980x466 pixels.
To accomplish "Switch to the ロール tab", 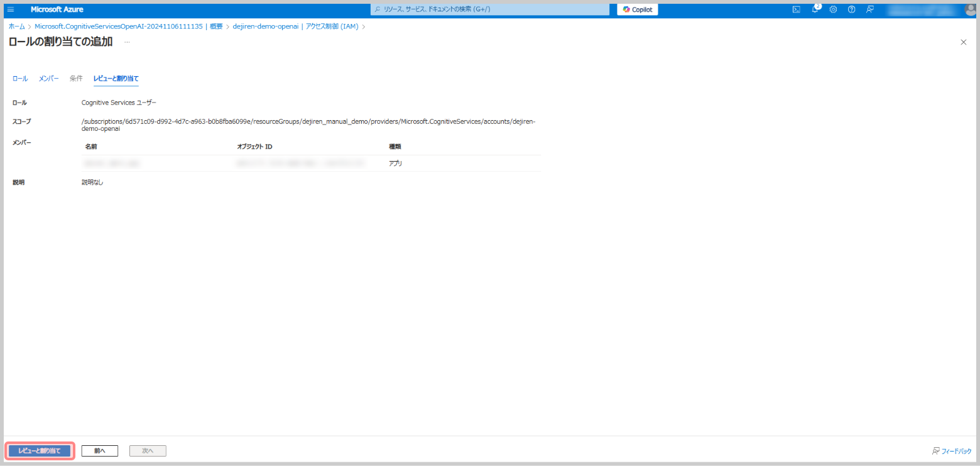I will coord(20,79).
